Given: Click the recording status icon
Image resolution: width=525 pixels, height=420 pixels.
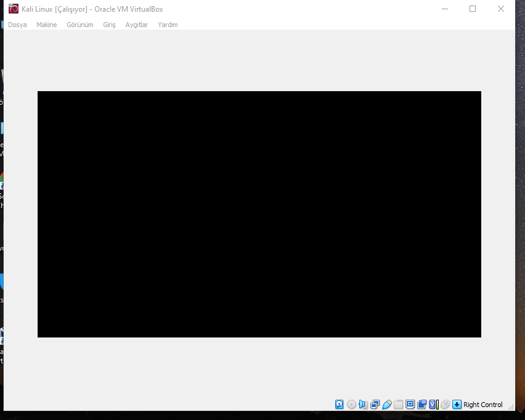Looking at the screenshot, I should coord(421,404).
